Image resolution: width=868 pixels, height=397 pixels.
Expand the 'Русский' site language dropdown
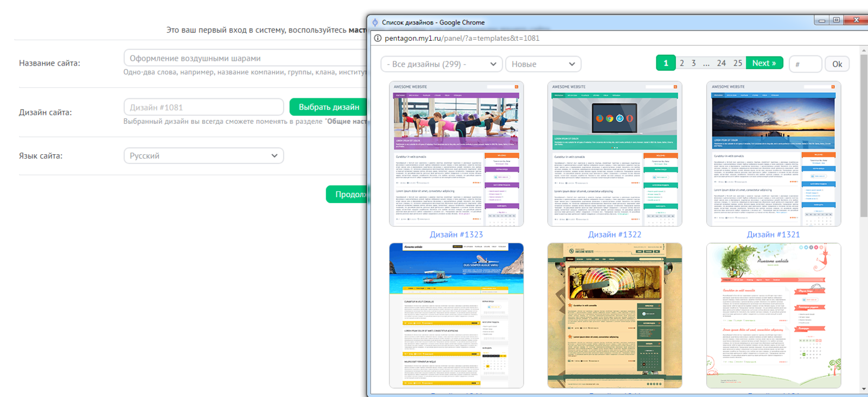203,156
